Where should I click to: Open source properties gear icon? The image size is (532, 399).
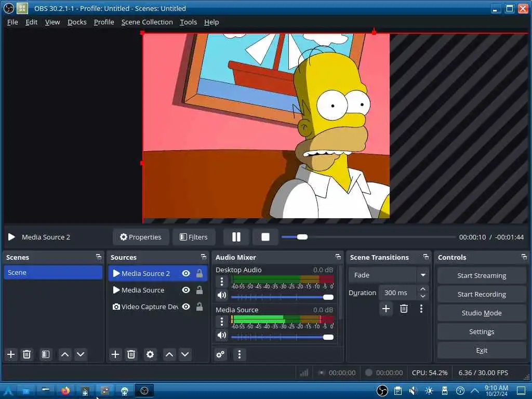150,354
